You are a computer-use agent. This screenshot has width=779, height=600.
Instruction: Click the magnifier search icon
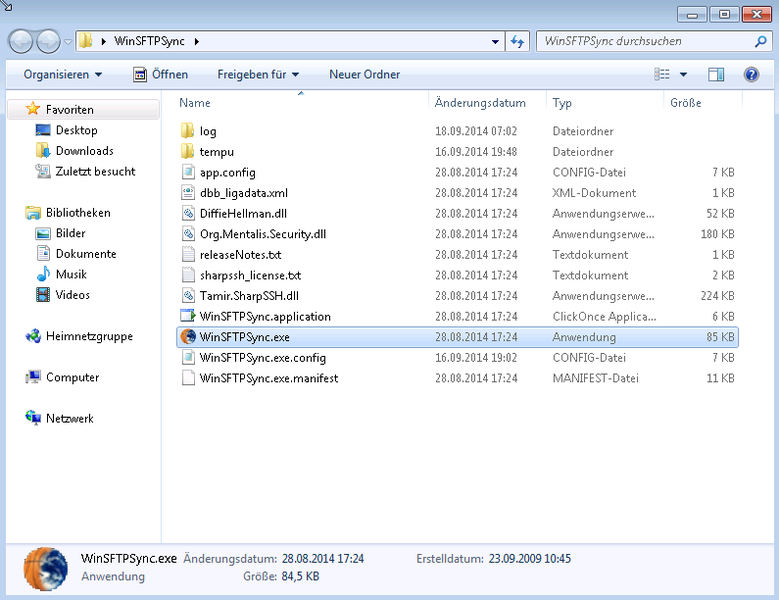[761, 42]
